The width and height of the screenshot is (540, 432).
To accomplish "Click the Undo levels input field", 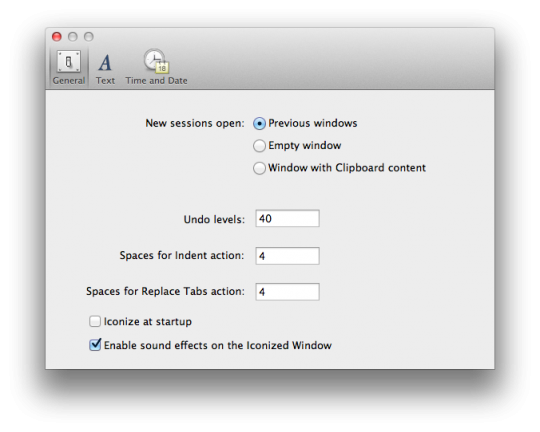I will (288, 218).
